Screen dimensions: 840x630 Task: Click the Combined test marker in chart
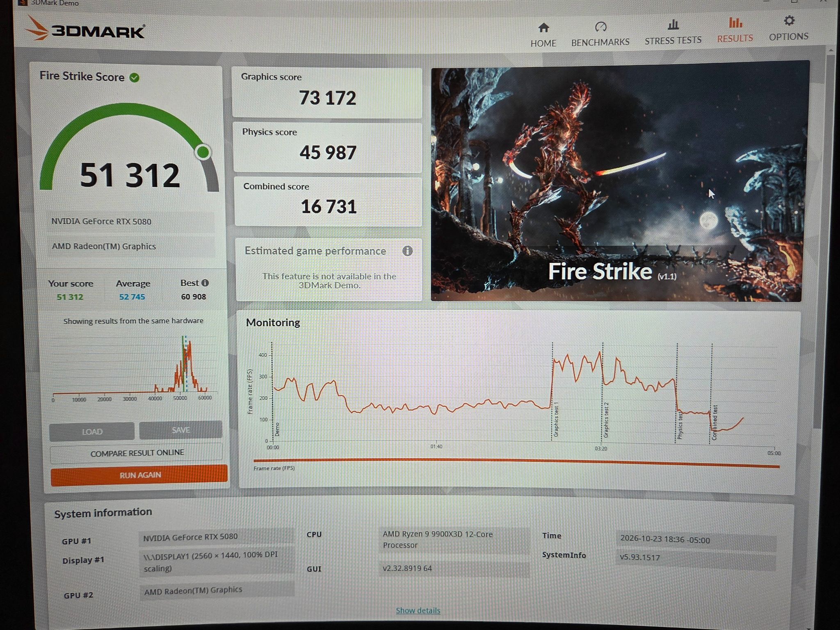(x=714, y=422)
